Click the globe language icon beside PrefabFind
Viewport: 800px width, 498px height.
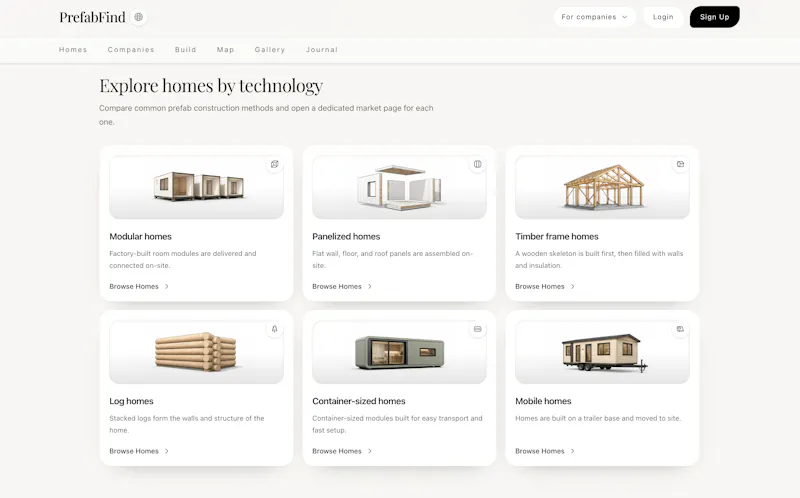point(138,17)
